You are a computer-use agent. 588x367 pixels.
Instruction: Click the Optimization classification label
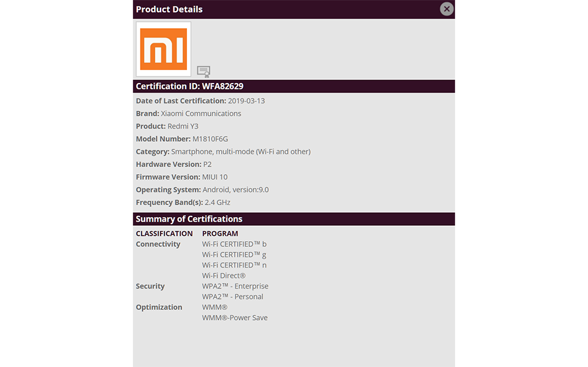(159, 308)
